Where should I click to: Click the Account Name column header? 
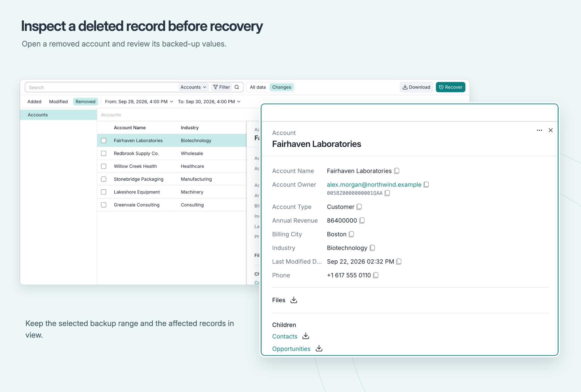coord(130,128)
